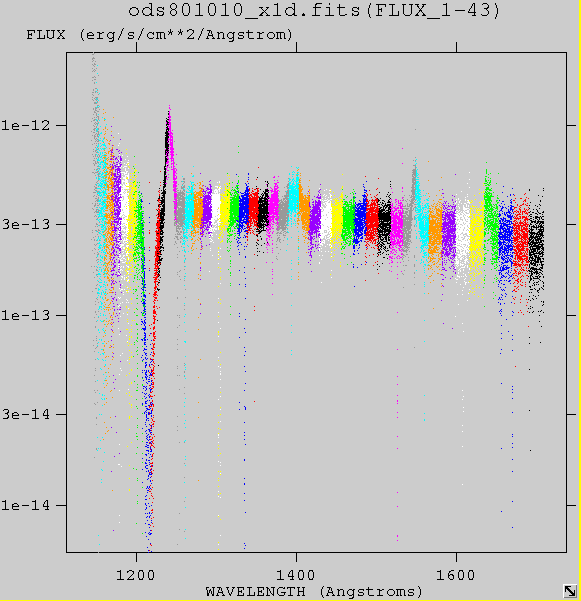Pick the gray emission spike near 1550 Angstroms
The width and height of the screenshot is (581, 601).
(415, 169)
